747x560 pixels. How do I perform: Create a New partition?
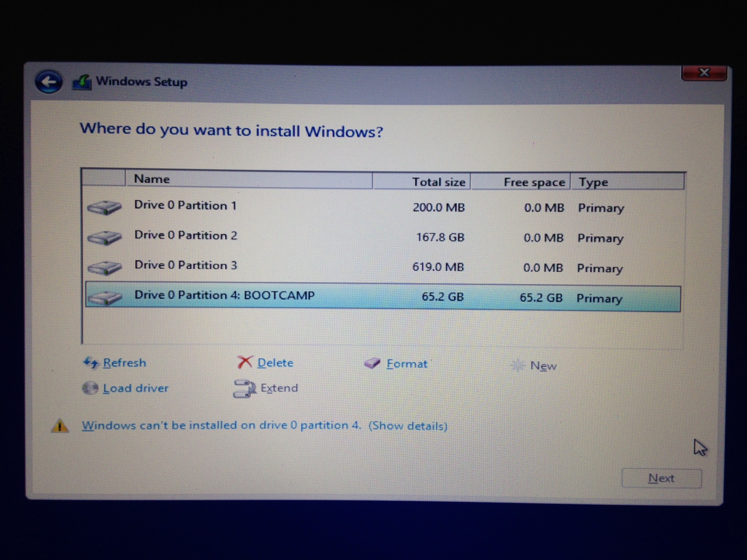coord(543,366)
